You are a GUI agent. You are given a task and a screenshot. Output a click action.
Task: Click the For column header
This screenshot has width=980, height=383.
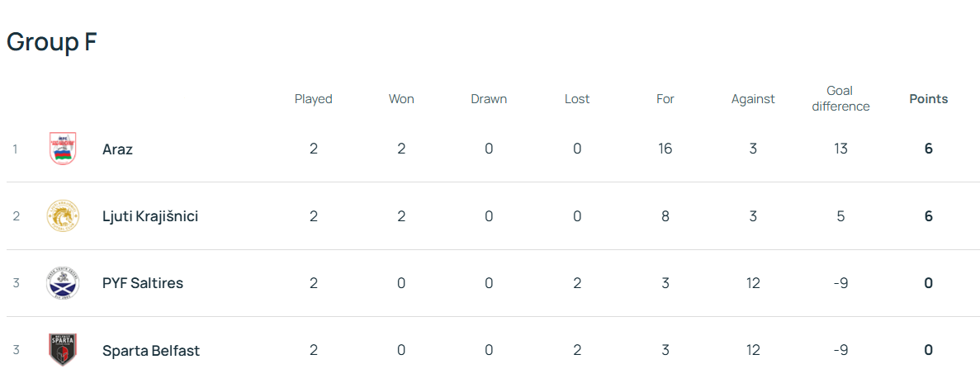665,99
